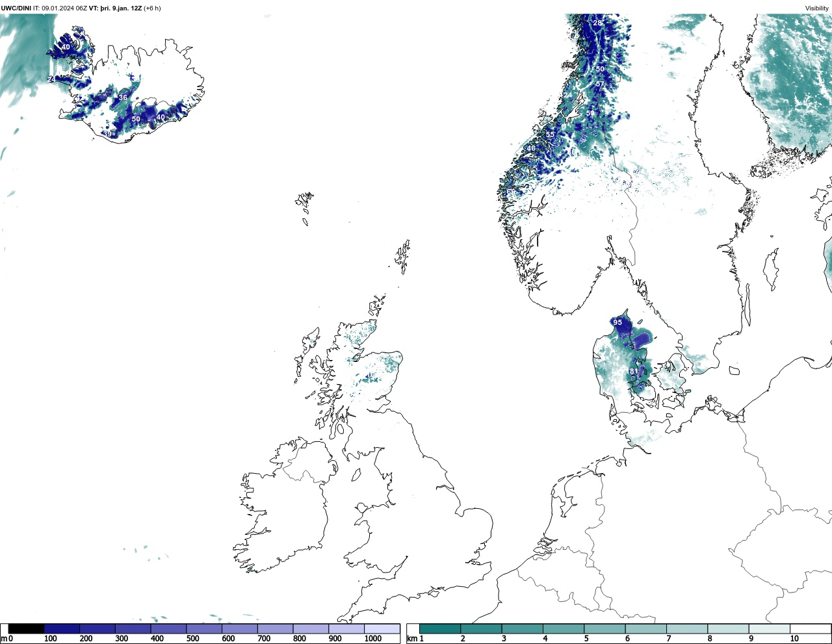
Task: Click the '9' tick in the km legend
Action: [751, 639]
